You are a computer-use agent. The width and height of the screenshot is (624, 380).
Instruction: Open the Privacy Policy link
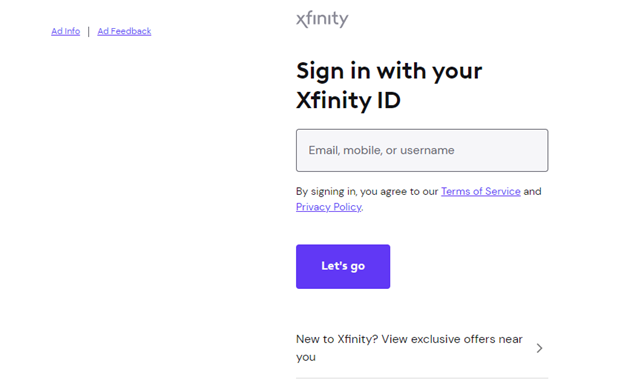[329, 207]
